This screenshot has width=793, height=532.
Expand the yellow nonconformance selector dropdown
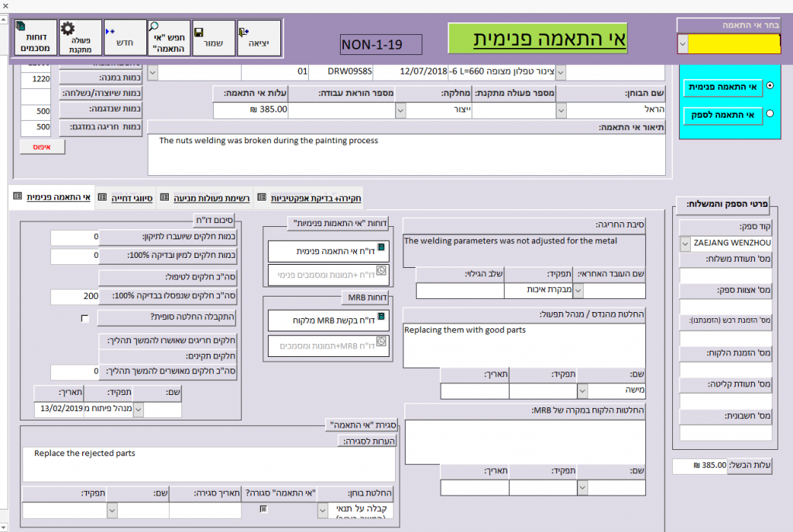(682, 44)
